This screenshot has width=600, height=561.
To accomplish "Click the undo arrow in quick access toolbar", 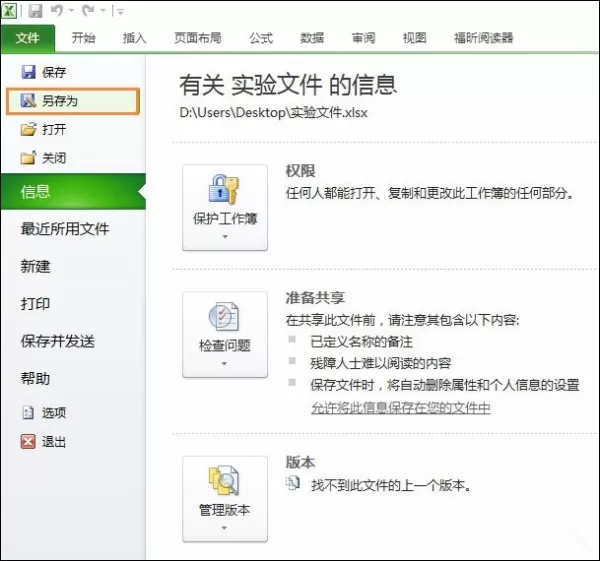I will click(57, 11).
